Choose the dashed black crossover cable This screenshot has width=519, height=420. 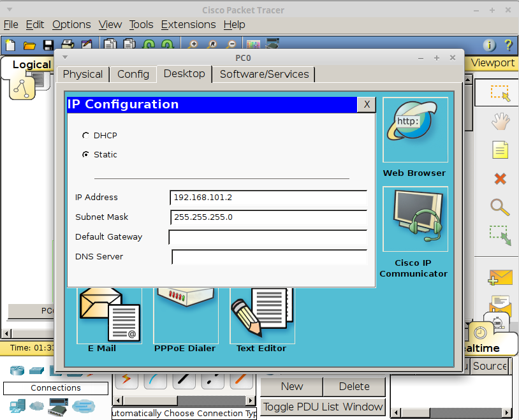coord(213,380)
